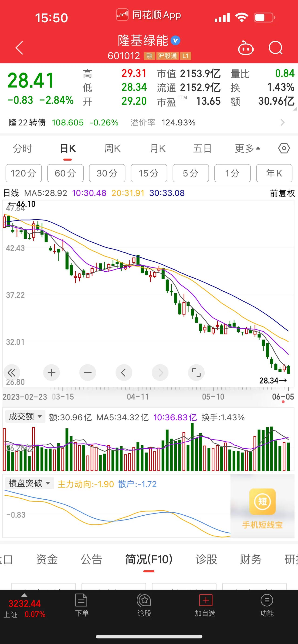
Task: Select 1分 period button
Action: 232,173
